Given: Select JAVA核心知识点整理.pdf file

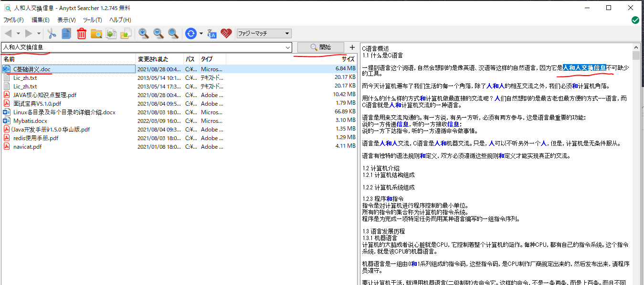Looking at the screenshot, I should pyautogui.click(x=44, y=95).
